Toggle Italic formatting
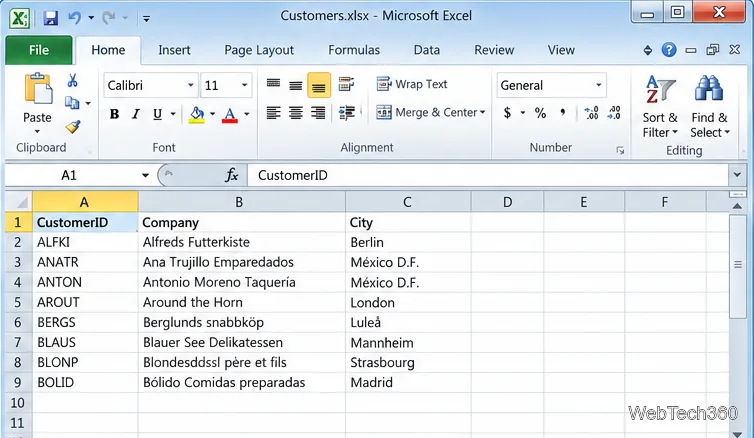754x438 pixels. click(136, 114)
